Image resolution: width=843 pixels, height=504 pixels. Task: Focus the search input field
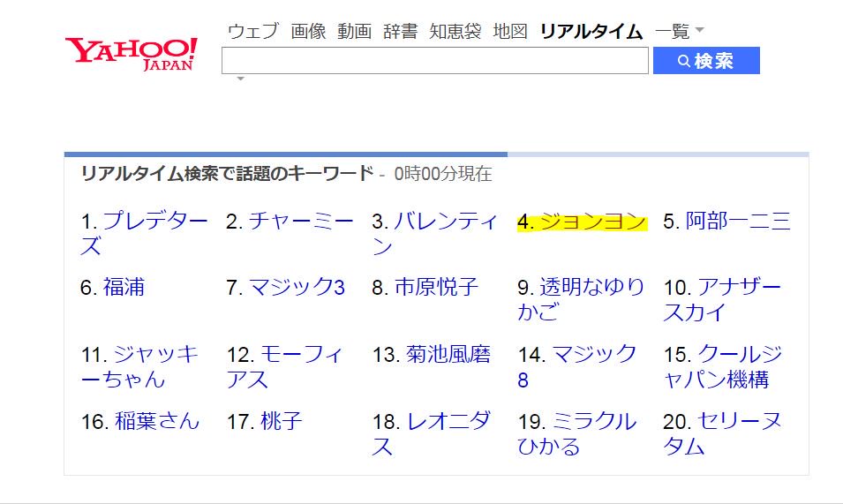tap(435, 61)
